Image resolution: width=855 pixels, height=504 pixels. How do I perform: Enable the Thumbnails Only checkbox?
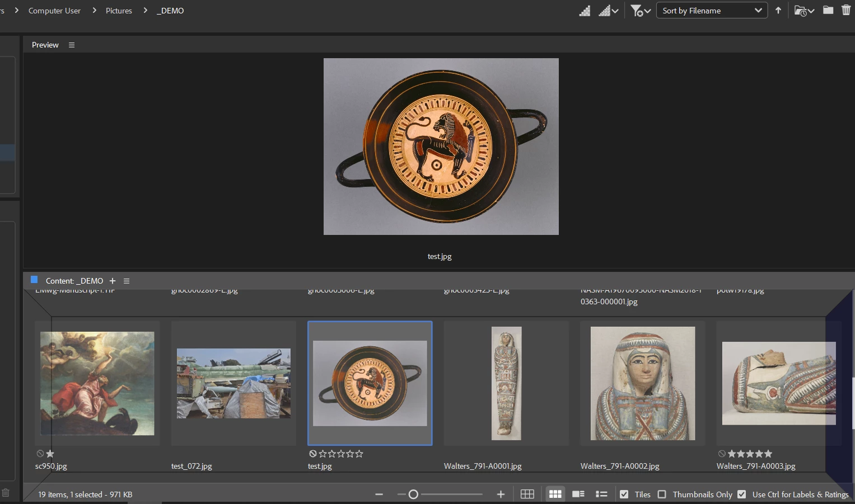click(x=662, y=494)
